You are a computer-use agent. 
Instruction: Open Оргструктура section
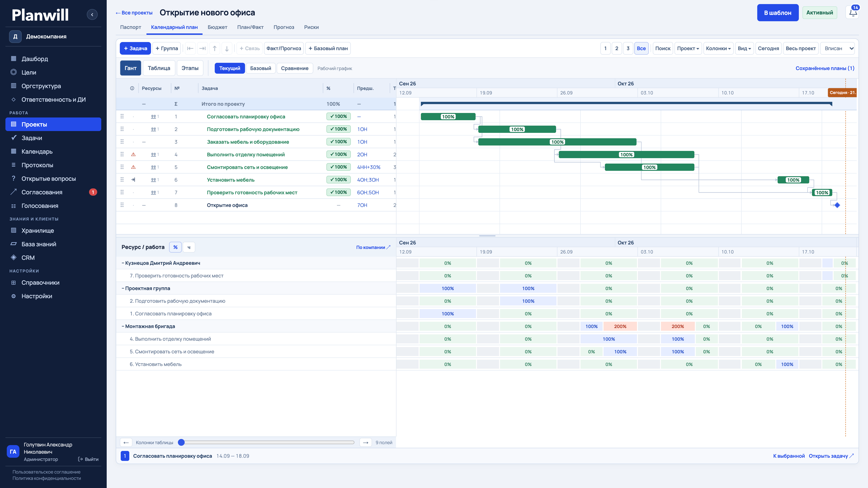(x=53, y=86)
